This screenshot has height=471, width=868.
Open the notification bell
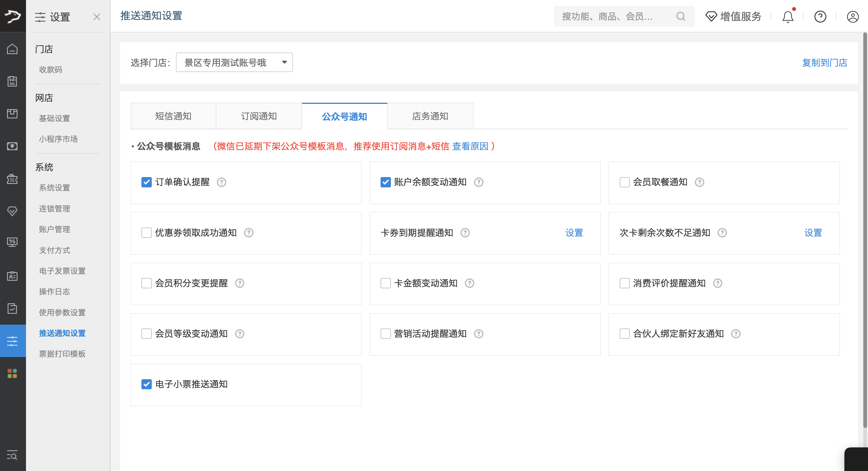click(788, 17)
